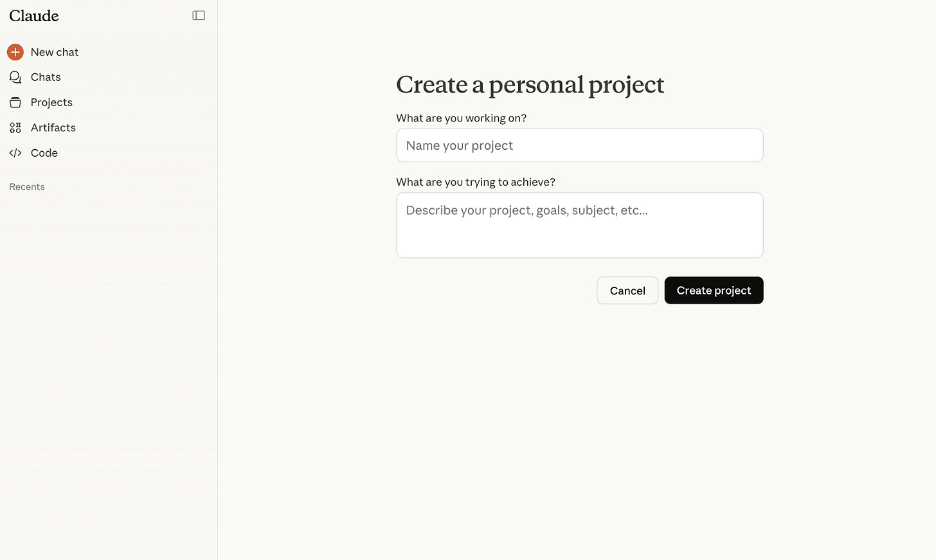This screenshot has height=560, width=936.
Task: Select Artifacts in the sidebar
Action: 53,128
